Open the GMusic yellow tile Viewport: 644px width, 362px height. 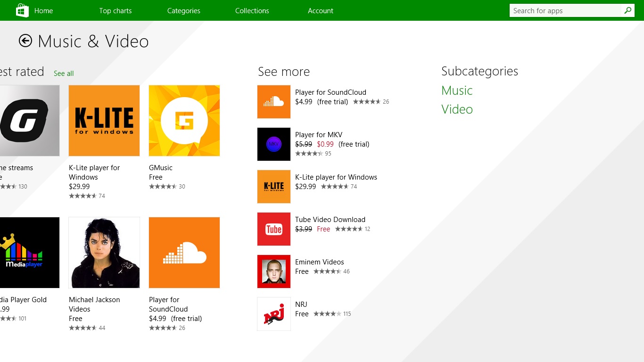184,121
